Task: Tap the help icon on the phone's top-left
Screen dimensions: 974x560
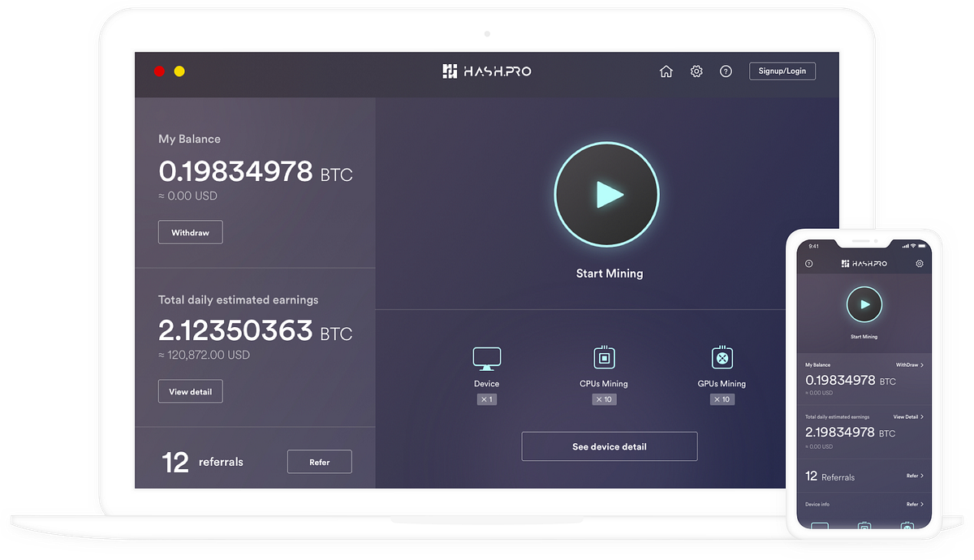Action: [809, 263]
